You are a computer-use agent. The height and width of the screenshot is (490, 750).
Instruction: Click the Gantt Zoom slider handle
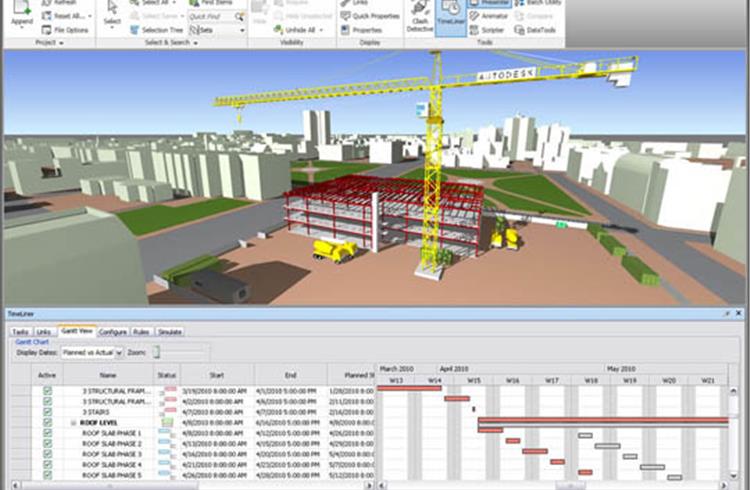(x=156, y=352)
